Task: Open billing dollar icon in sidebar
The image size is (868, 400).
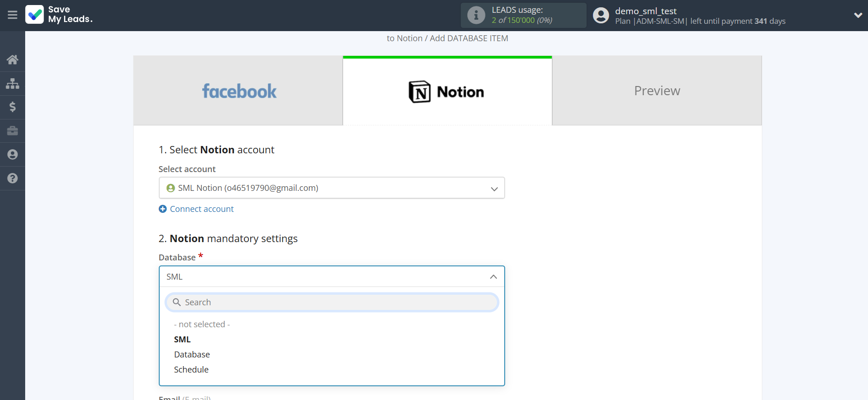Action: [12, 107]
